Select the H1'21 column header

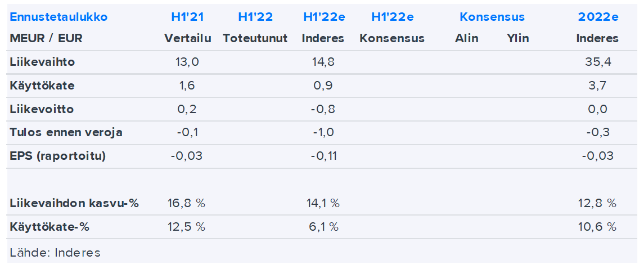(x=188, y=17)
